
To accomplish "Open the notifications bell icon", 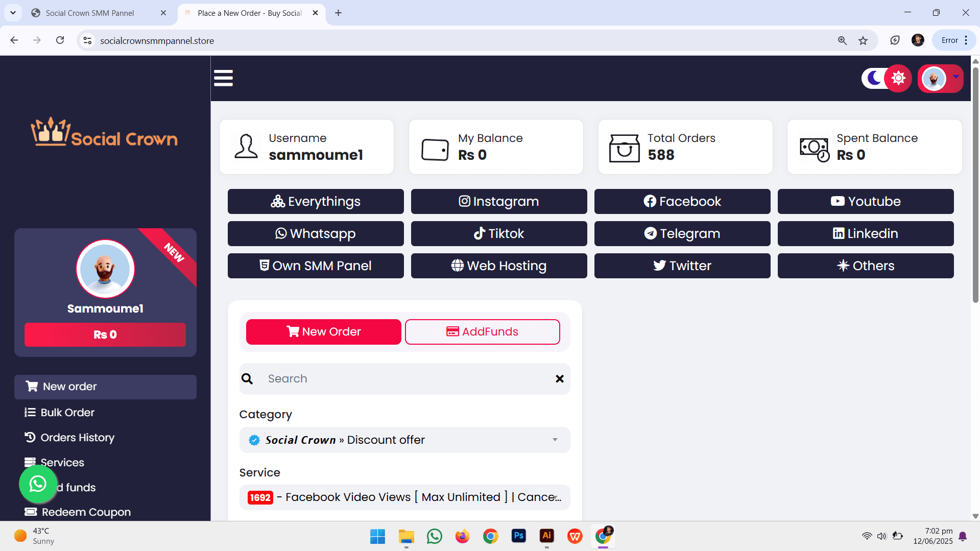I will click(x=963, y=536).
